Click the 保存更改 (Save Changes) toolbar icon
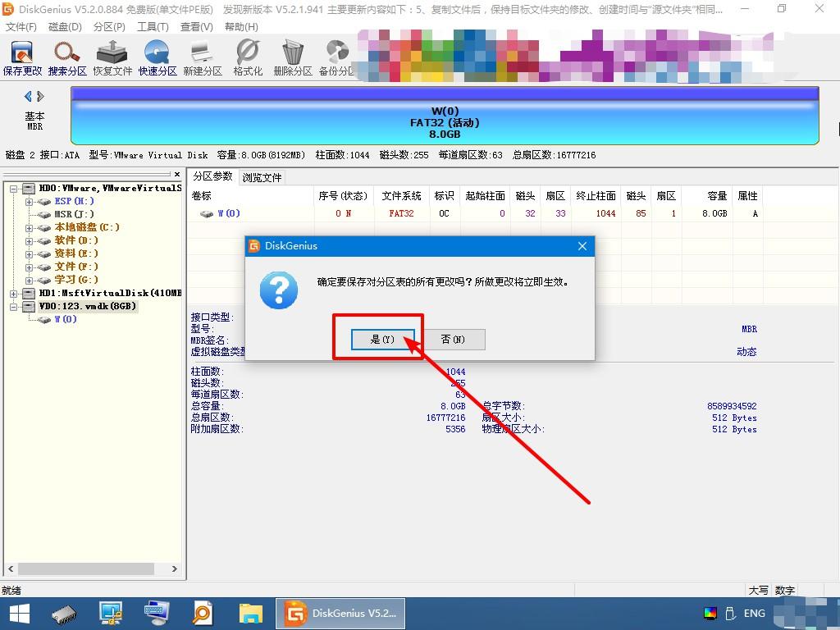840x630 pixels. click(x=21, y=56)
